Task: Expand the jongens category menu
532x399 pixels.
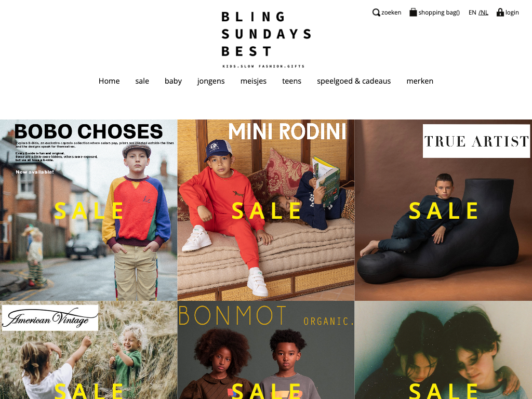Action: tap(211, 81)
